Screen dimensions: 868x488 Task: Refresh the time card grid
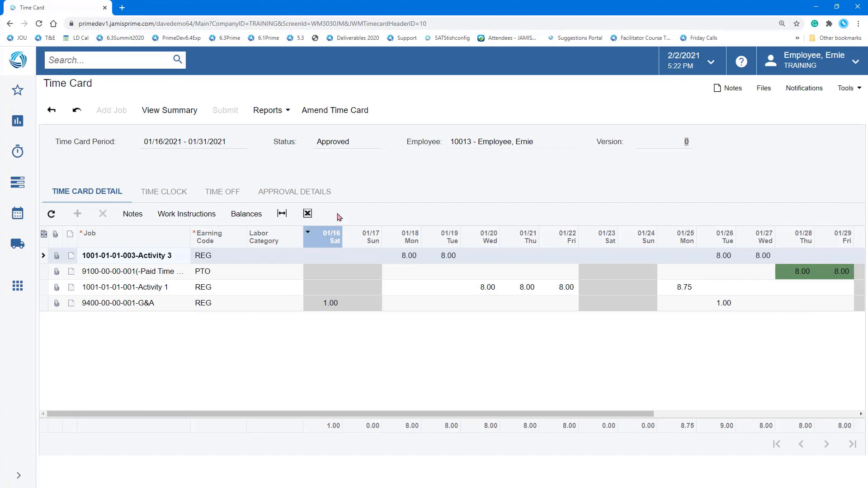click(x=51, y=213)
